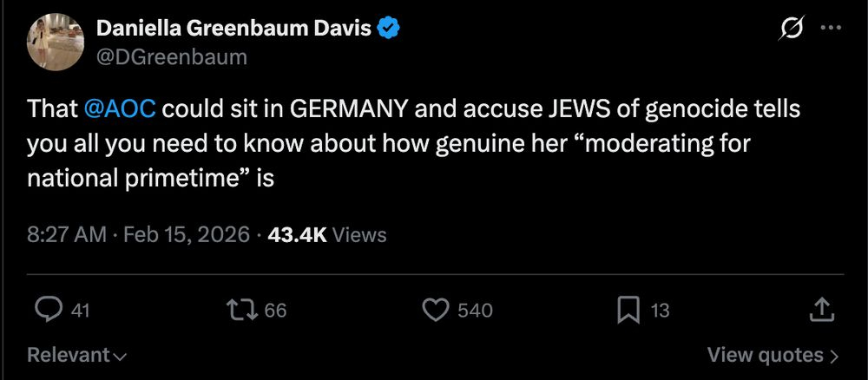Click the 540 likes count

[x=475, y=311]
